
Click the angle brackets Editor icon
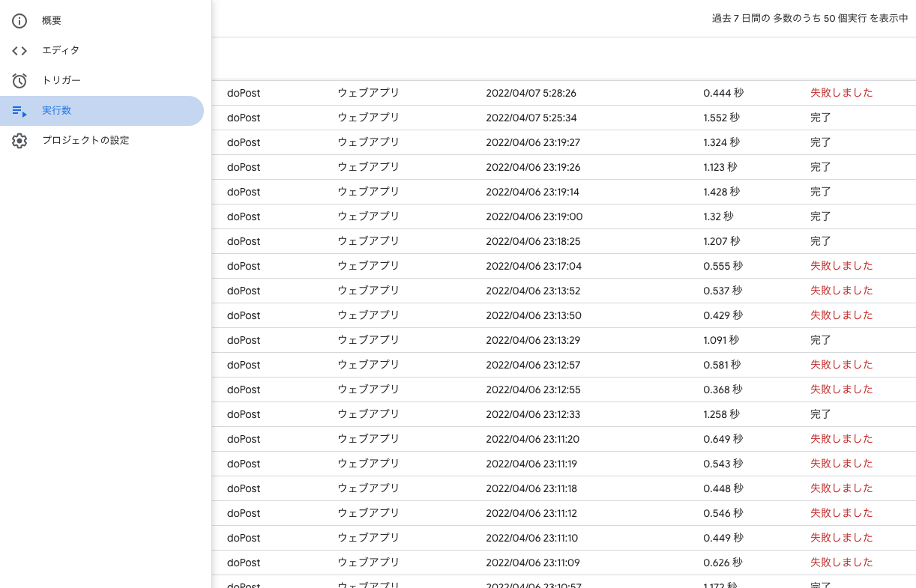click(x=19, y=51)
